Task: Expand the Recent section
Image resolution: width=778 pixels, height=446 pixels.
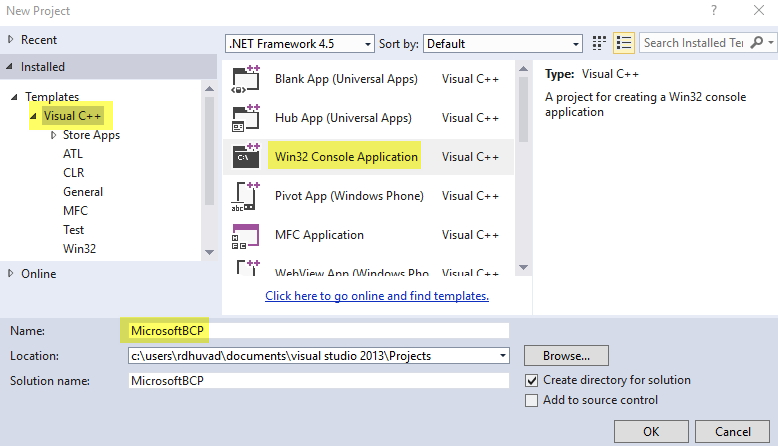Action: click(x=10, y=39)
